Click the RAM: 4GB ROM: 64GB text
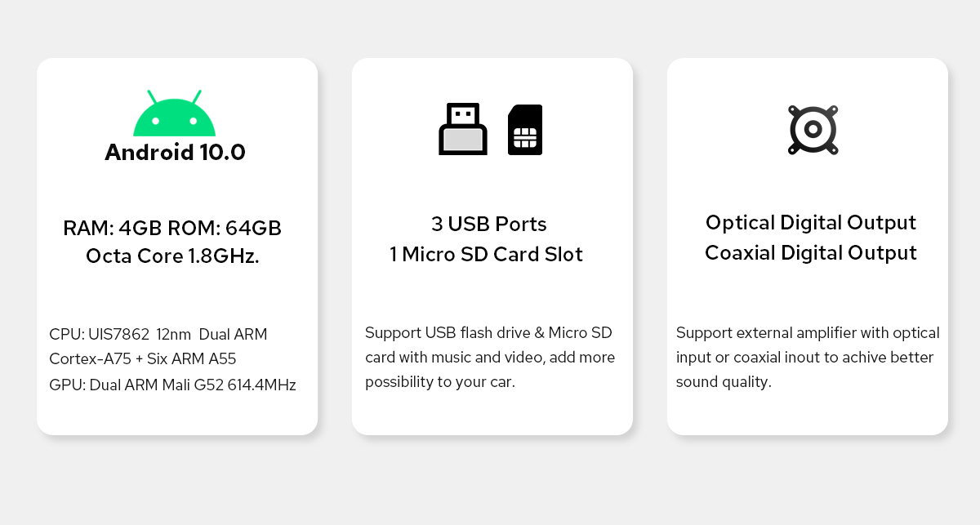This screenshot has width=980, height=525. tap(172, 229)
